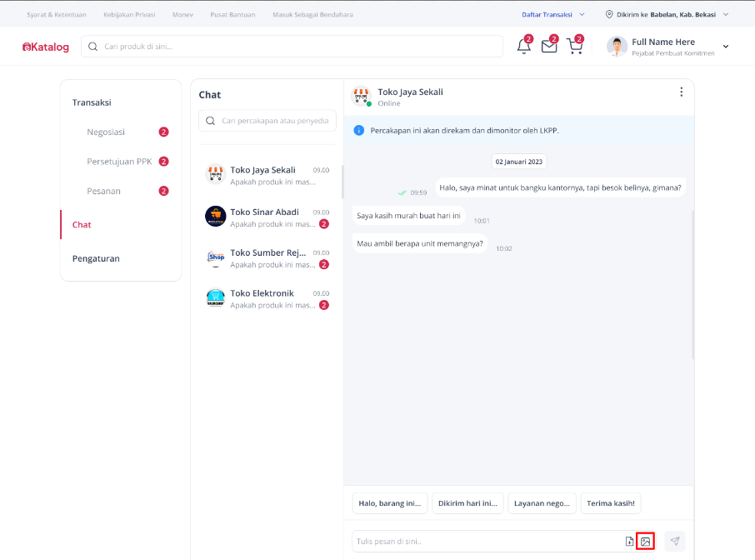Click unread badge on Toko Elektronik
The height and width of the screenshot is (560, 755).
(x=324, y=305)
